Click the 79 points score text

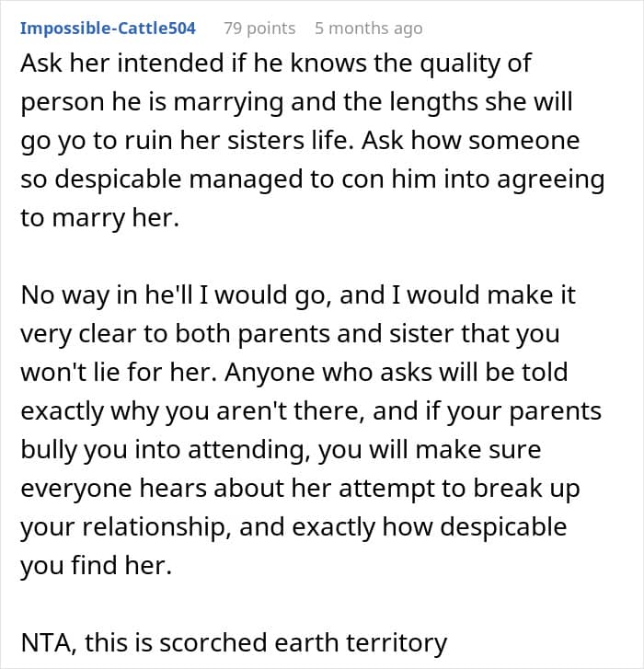(x=259, y=29)
